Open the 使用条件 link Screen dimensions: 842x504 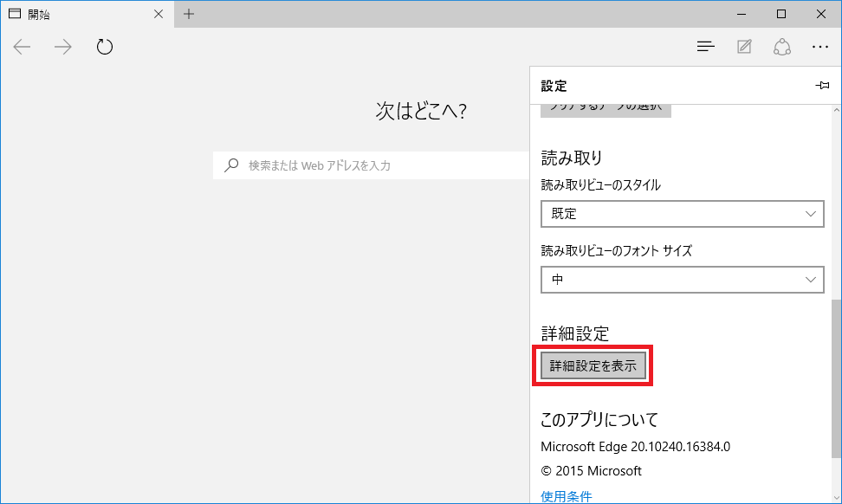[x=566, y=496]
